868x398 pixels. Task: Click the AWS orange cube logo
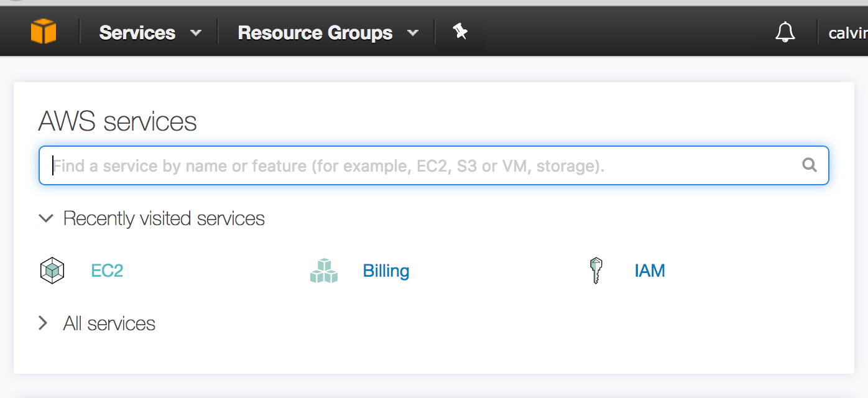pos(44,31)
